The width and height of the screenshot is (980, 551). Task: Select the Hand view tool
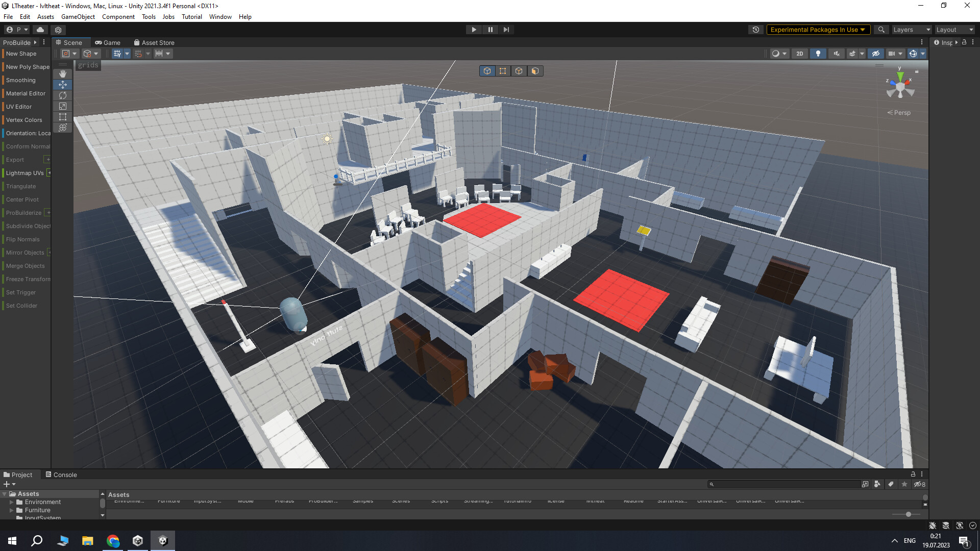pos(62,74)
